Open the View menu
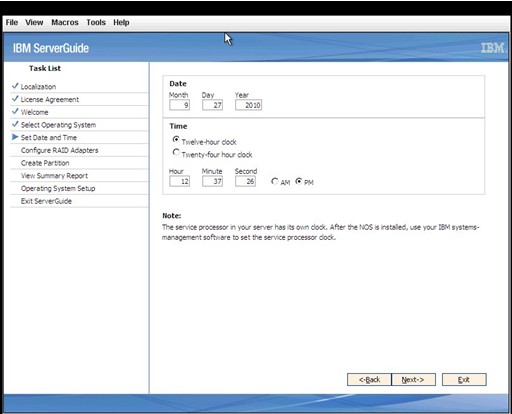The height and width of the screenshot is (414, 512). [x=34, y=22]
